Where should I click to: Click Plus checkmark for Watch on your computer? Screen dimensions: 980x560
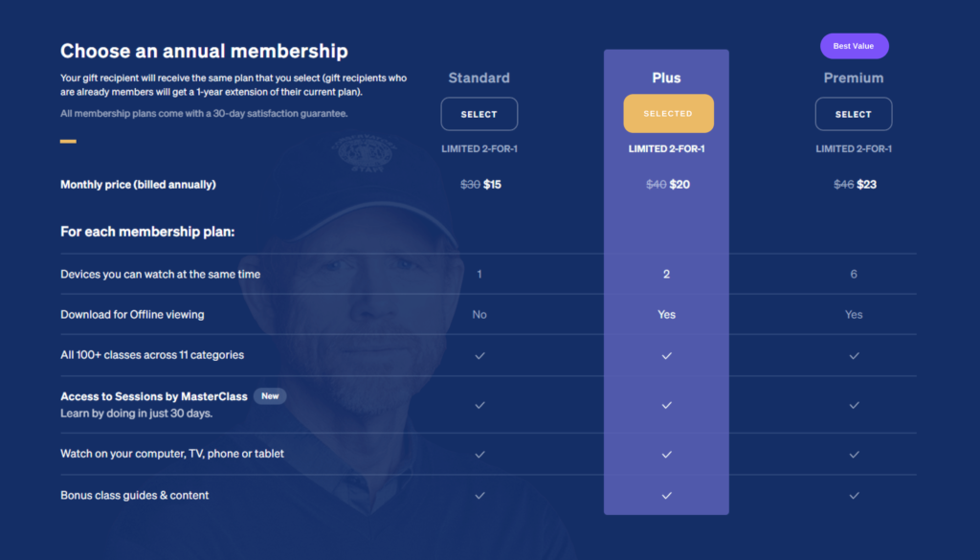(x=667, y=455)
